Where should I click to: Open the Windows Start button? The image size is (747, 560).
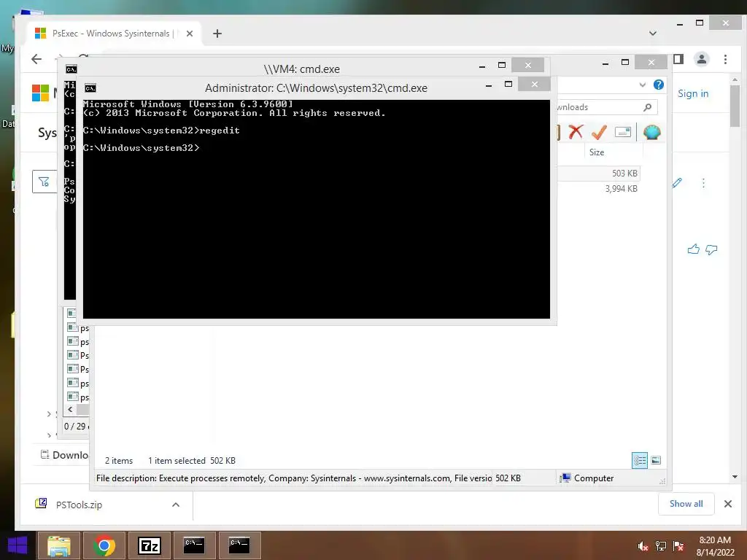(18, 545)
